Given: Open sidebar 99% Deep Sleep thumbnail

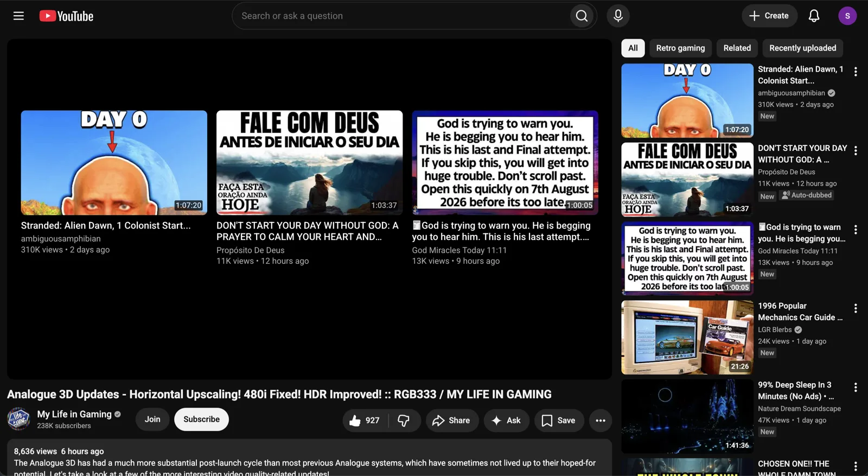Looking at the screenshot, I should pyautogui.click(x=687, y=416).
